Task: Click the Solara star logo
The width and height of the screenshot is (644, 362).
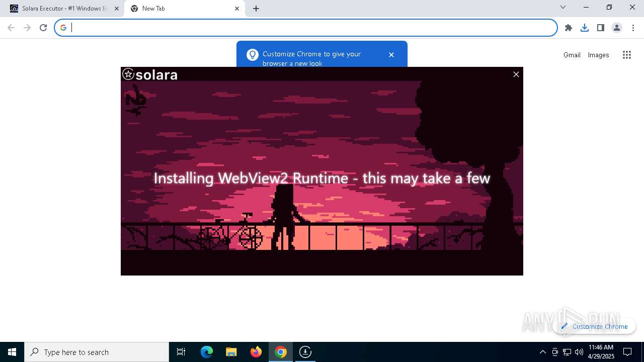Action: (128, 74)
